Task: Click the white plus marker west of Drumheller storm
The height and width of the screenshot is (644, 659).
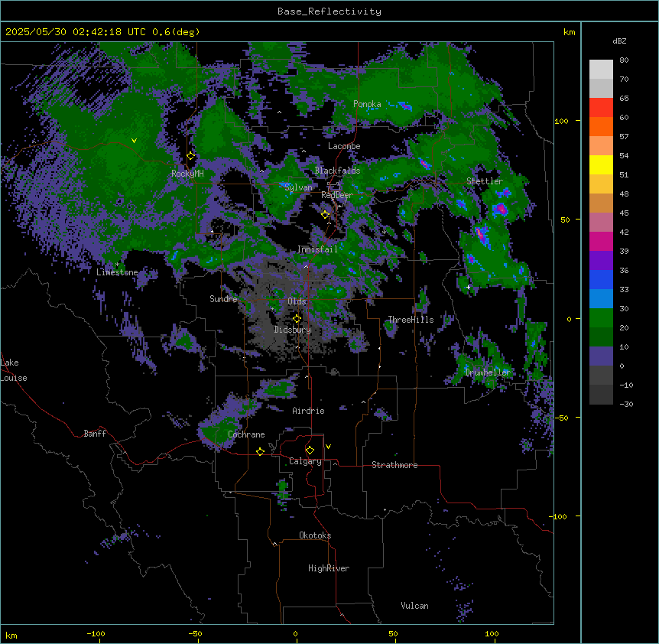Action: click(x=468, y=287)
